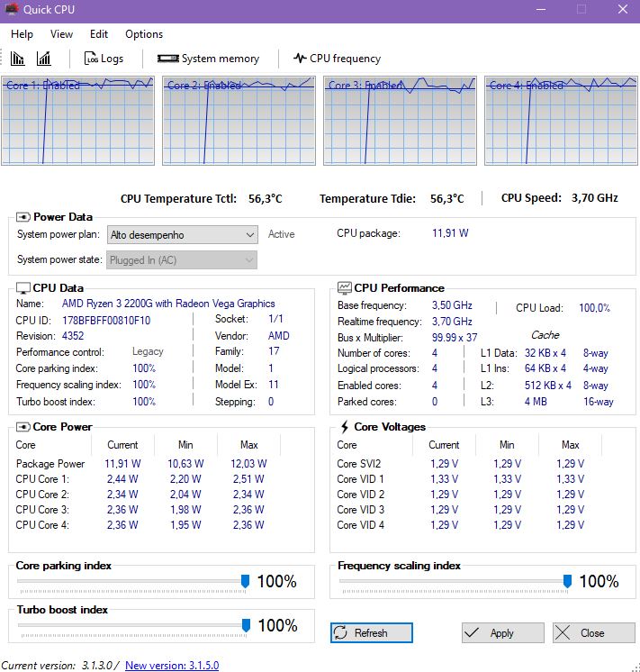Select the CPU Core 4 power row
Viewport: 640px width, 672px height.
coord(140,525)
